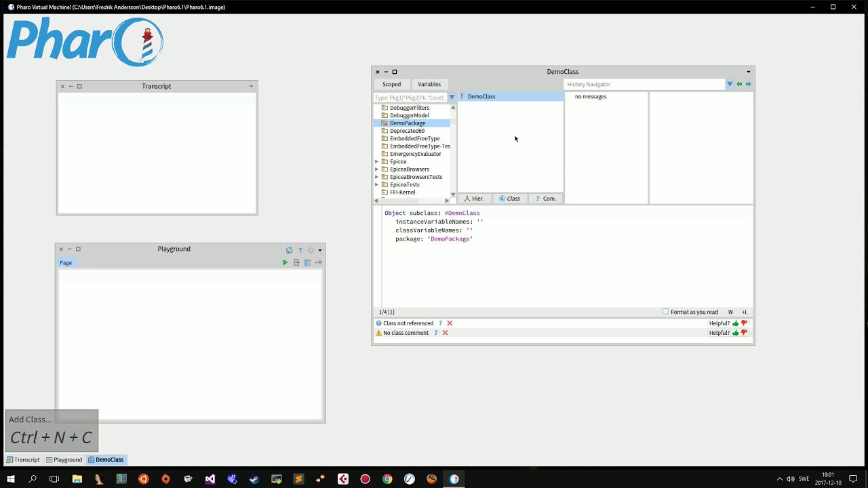Screen dimensions: 868x488
Task: Open File Explorer from taskbar
Action: pos(77,479)
